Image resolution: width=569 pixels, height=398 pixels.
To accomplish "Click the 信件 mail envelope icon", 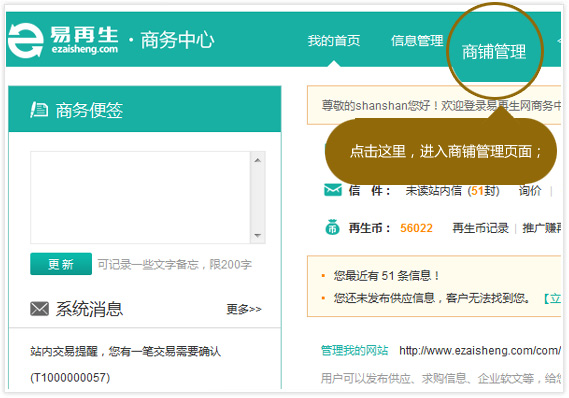I will [332, 190].
